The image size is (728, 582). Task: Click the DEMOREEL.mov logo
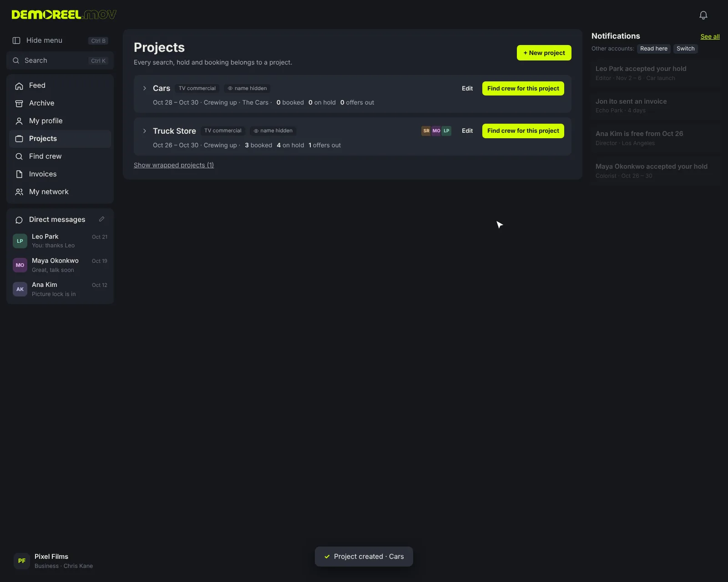point(64,15)
